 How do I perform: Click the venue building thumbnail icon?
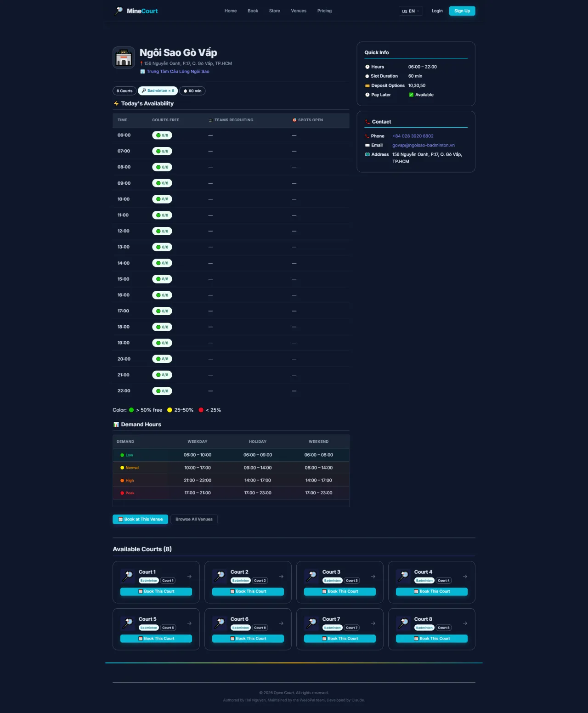point(124,58)
